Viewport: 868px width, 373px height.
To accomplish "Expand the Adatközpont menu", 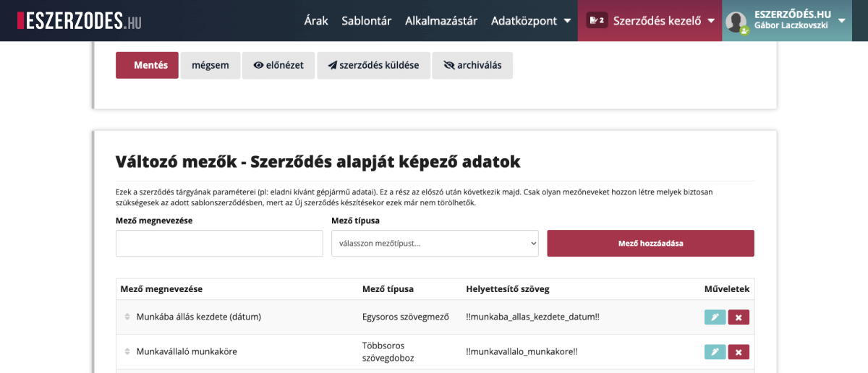I will [x=531, y=20].
